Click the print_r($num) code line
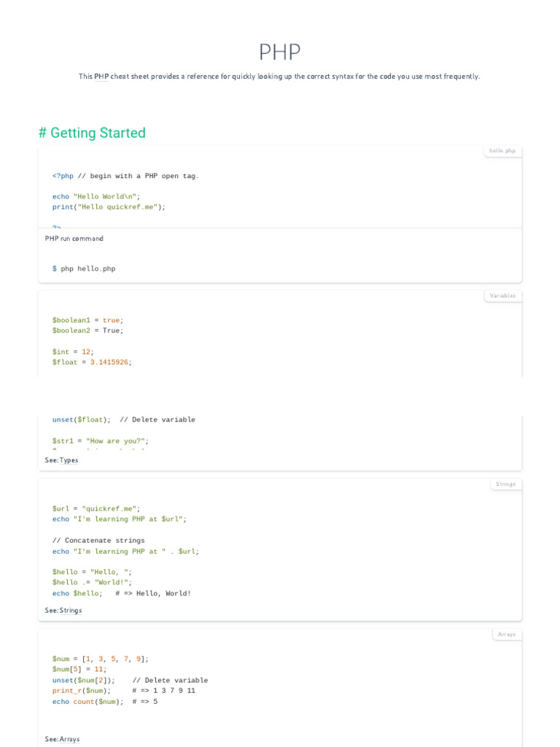This screenshot has height=747, width=560. coord(82,691)
